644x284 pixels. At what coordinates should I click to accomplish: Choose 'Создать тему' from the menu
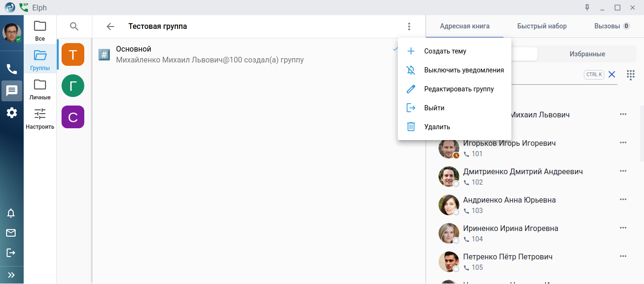click(x=455, y=51)
